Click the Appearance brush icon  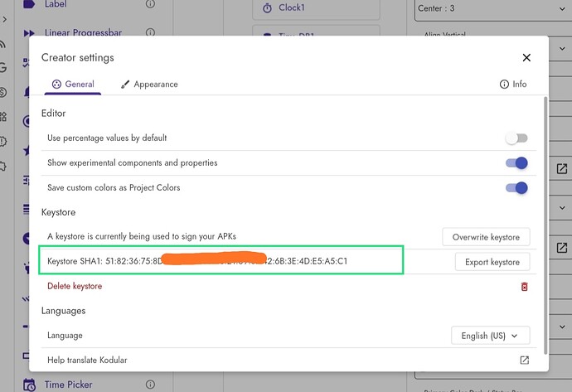[x=125, y=85]
